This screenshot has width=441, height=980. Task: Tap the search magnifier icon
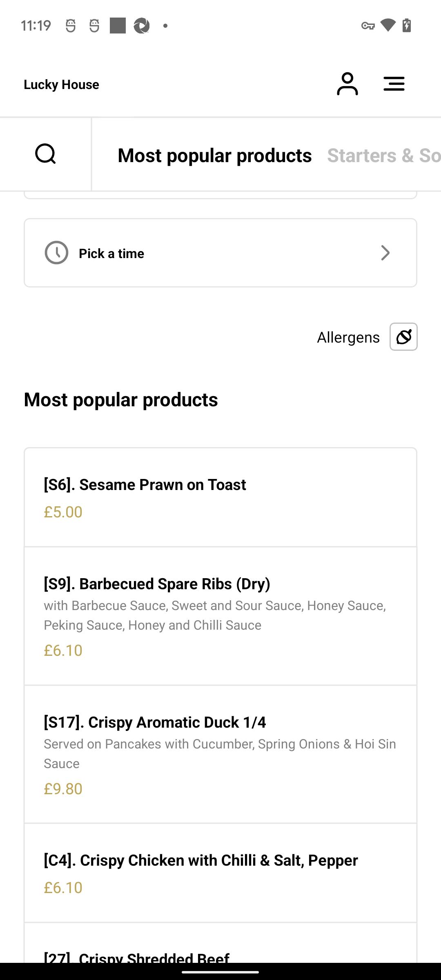coord(45,154)
